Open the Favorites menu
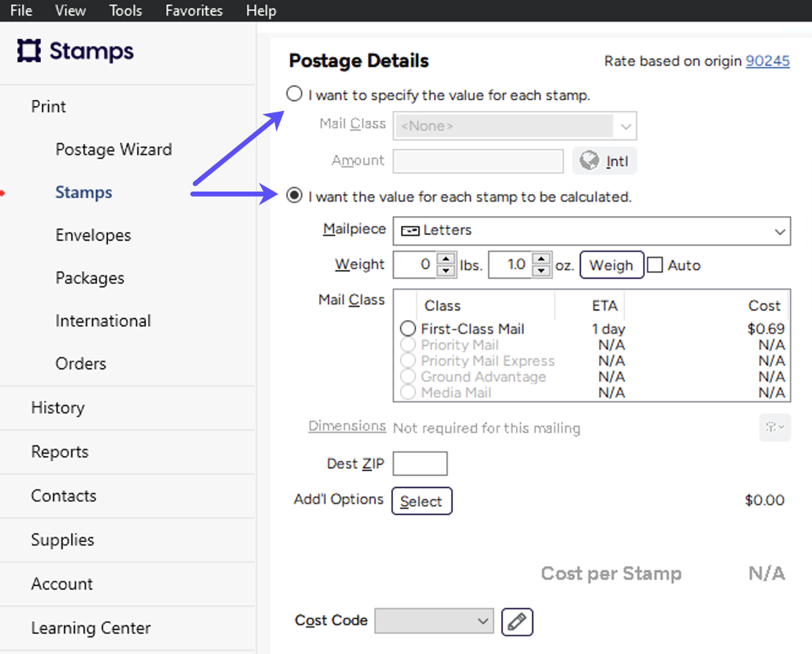 coord(194,10)
